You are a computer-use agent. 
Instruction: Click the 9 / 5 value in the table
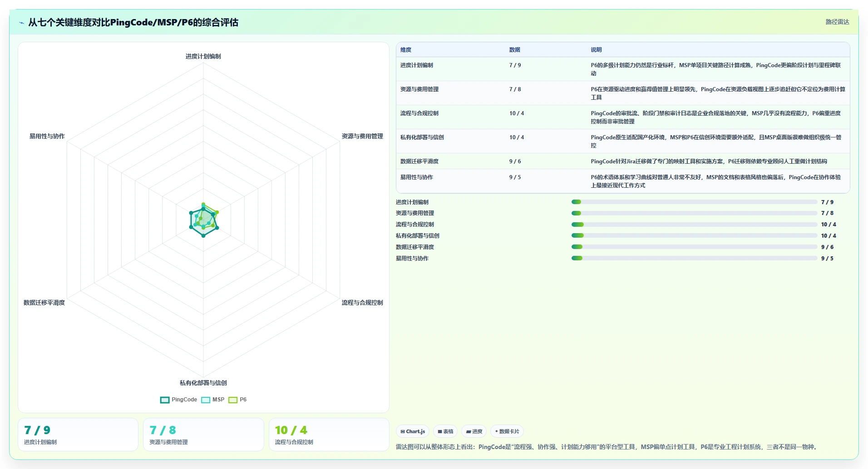515,177
